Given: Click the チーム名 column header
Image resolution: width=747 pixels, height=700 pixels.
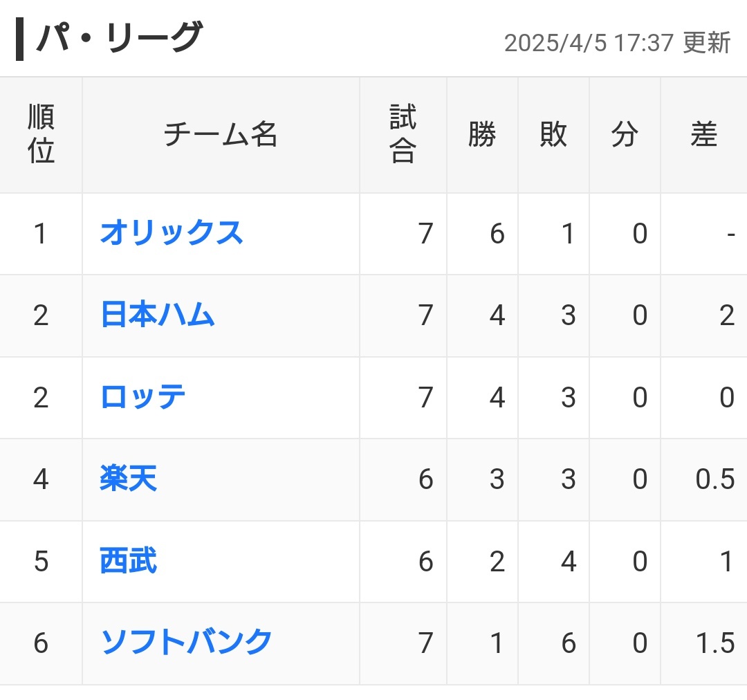Looking at the screenshot, I should click(x=221, y=135).
